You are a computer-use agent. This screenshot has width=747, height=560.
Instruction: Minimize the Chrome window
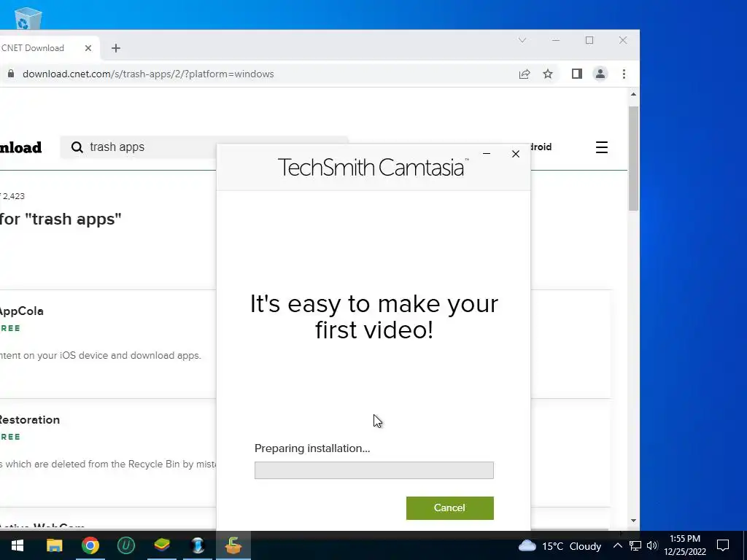[555, 41]
